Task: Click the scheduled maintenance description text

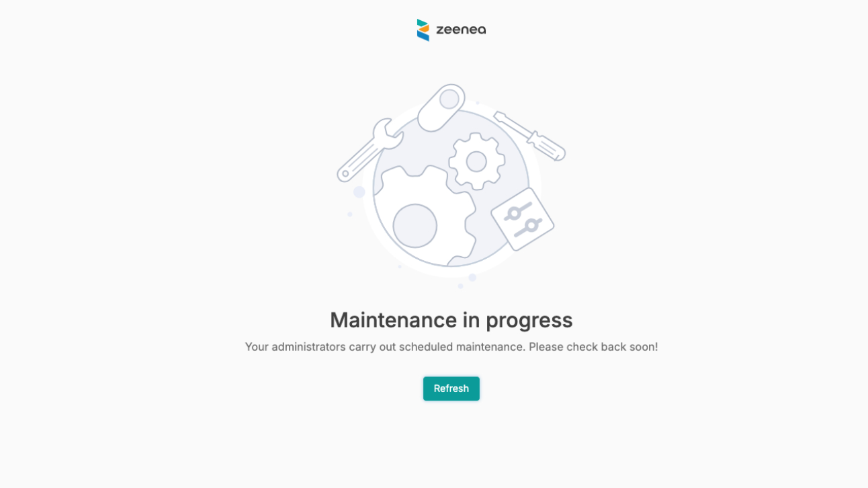Action: [x=451, y=347]
